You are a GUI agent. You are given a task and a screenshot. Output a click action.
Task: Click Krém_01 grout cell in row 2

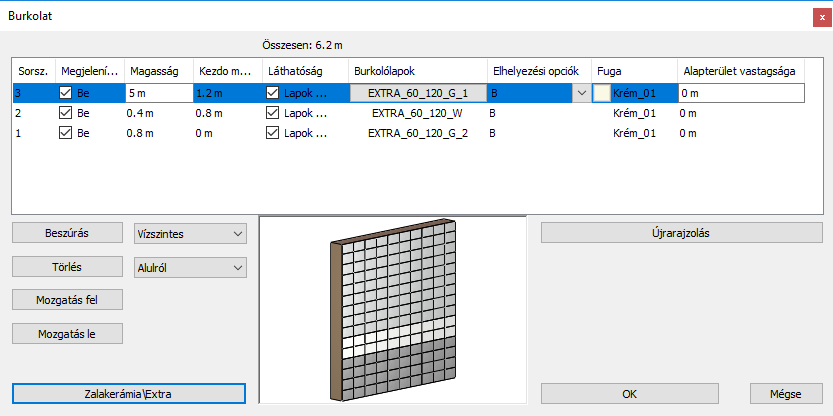pyautogui.click(x=634, y=113)
